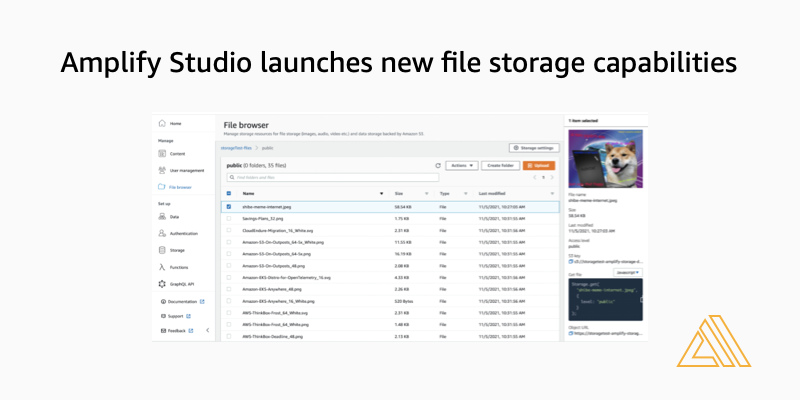Open the Last modified column sort arrow
Image resolution: width=800 pixels, height=400 pixels.
552,194
